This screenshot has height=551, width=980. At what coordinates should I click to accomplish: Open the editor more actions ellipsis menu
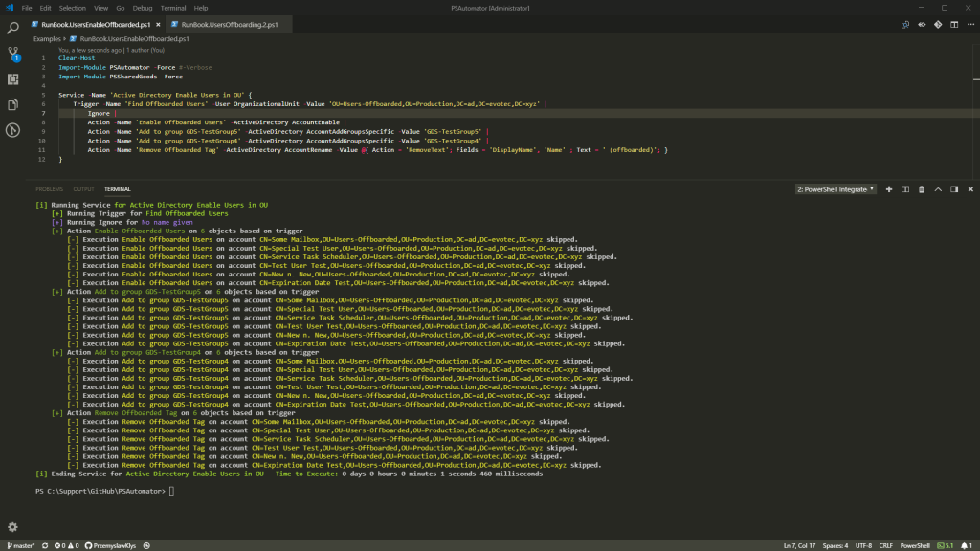coord(972,25)
